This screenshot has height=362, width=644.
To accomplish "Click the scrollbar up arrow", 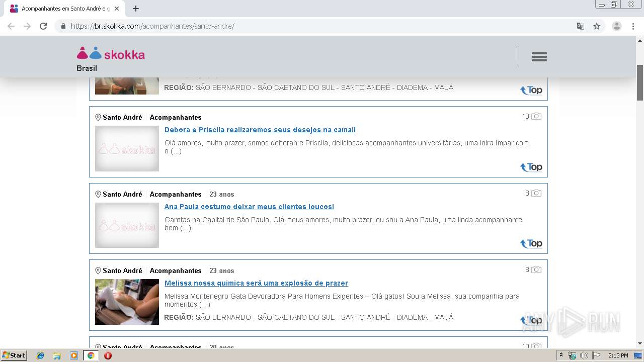I will (640, 40).
